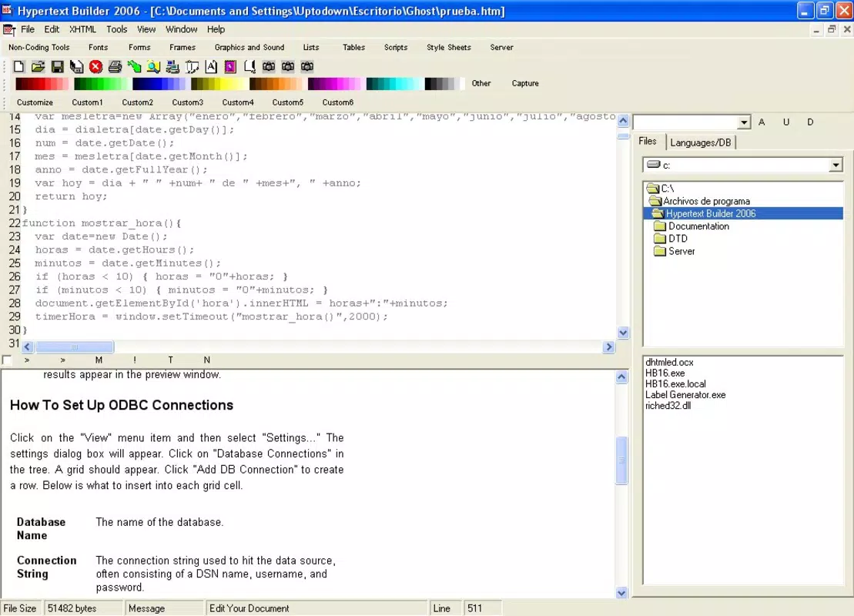Screen dimensions: 854x616
Task: Click the Print icon
Action: click(x=115, y=66)
